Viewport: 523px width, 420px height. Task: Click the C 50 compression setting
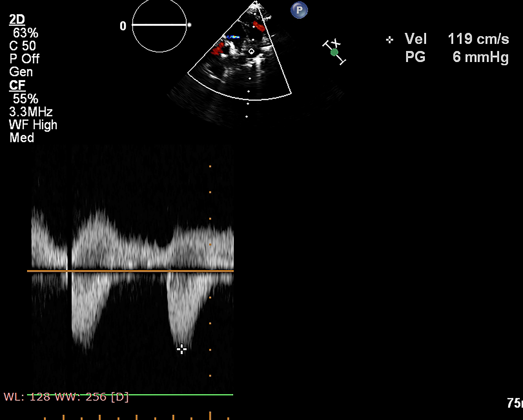tap(22, 46)
